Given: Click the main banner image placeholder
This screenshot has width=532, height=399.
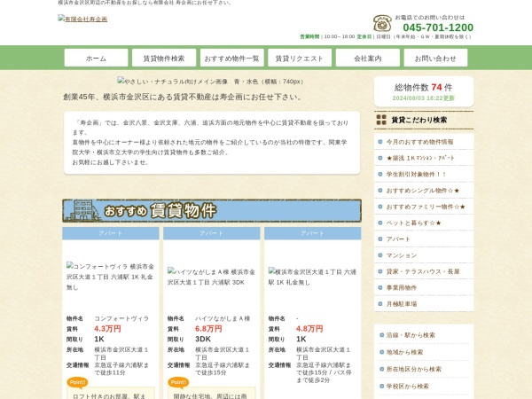Looking at the screenshot, I should click(x=211, y=82).
